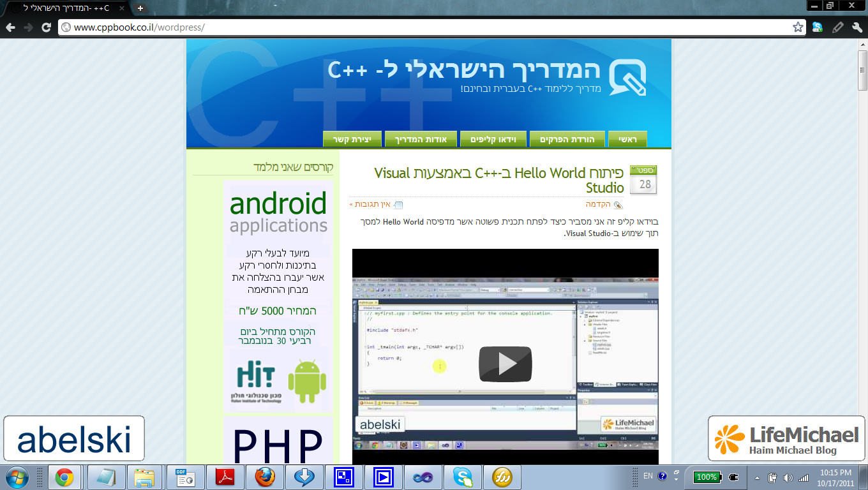
Task: Click the site title המדריך הישראלי ל- ++C
Action: pos(465,70)
